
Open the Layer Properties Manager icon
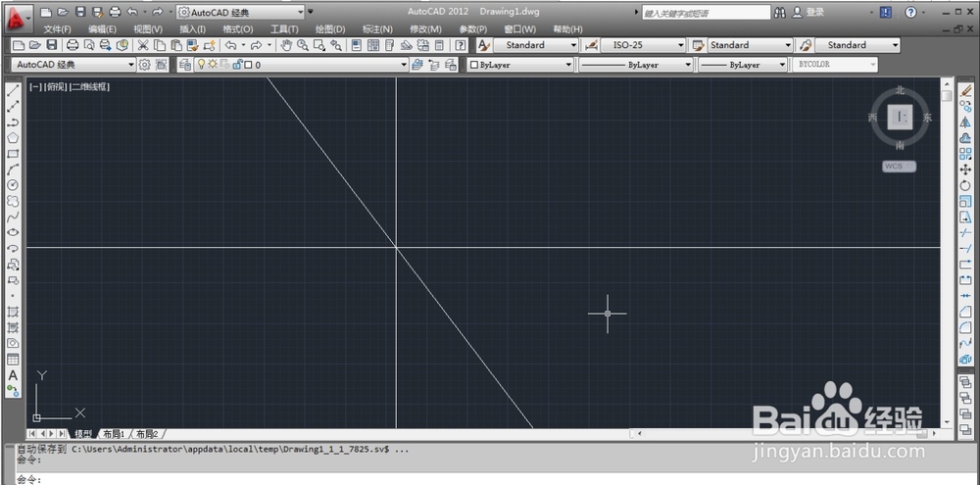[x=184, y=65]
